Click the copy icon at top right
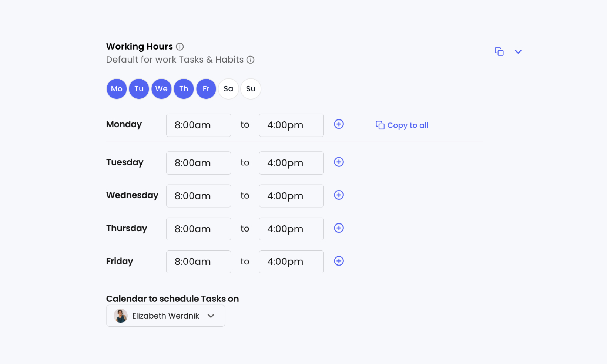This screenshot has width=607, height=364. point(499,51)
